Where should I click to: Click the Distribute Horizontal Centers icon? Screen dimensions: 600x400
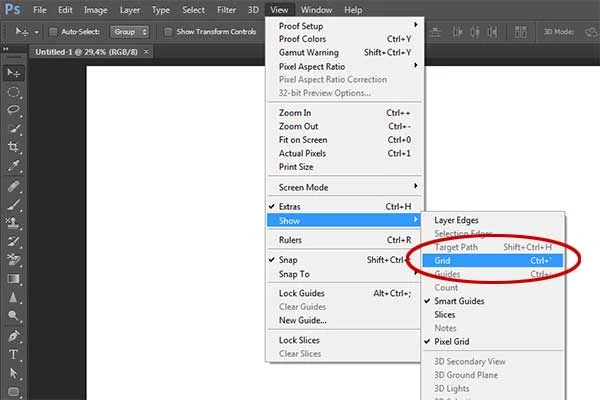coord(475,32)
